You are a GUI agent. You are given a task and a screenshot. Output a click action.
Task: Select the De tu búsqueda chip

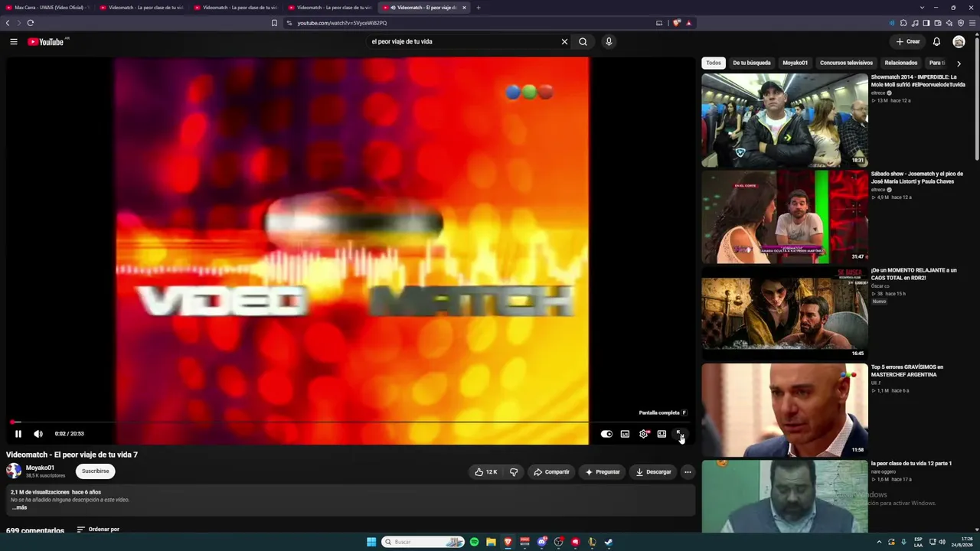(x=752, y=63)
